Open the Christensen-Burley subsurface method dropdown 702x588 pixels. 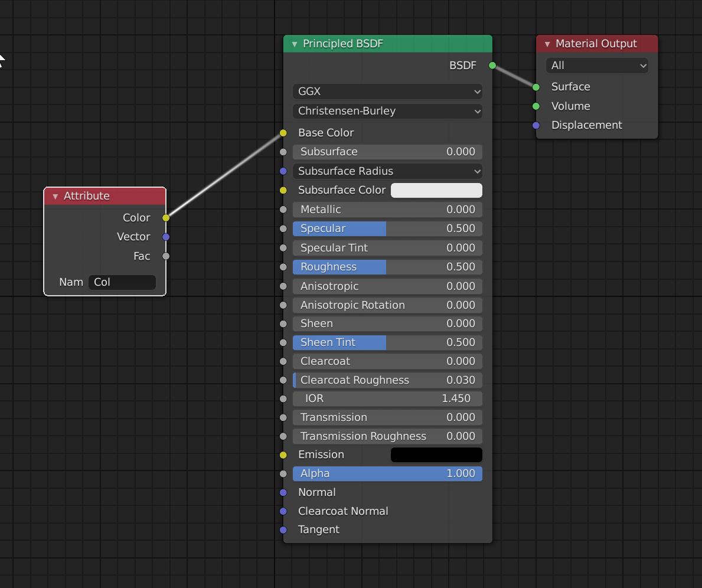click(387, 111)
